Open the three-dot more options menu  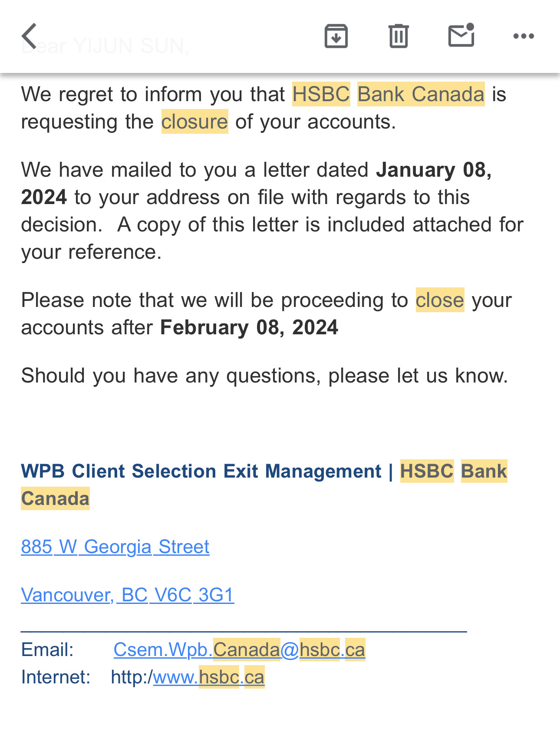pos(524,36)
